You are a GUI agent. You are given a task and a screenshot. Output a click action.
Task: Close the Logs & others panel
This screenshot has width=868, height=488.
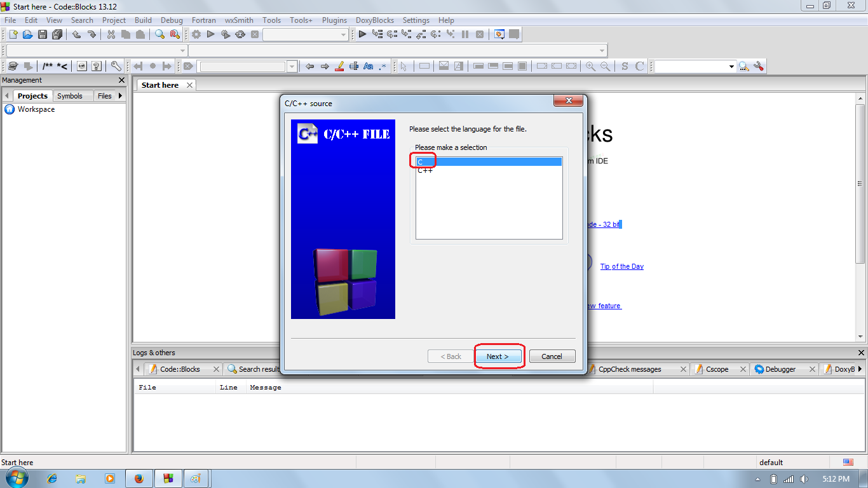(x=862, y=353)
